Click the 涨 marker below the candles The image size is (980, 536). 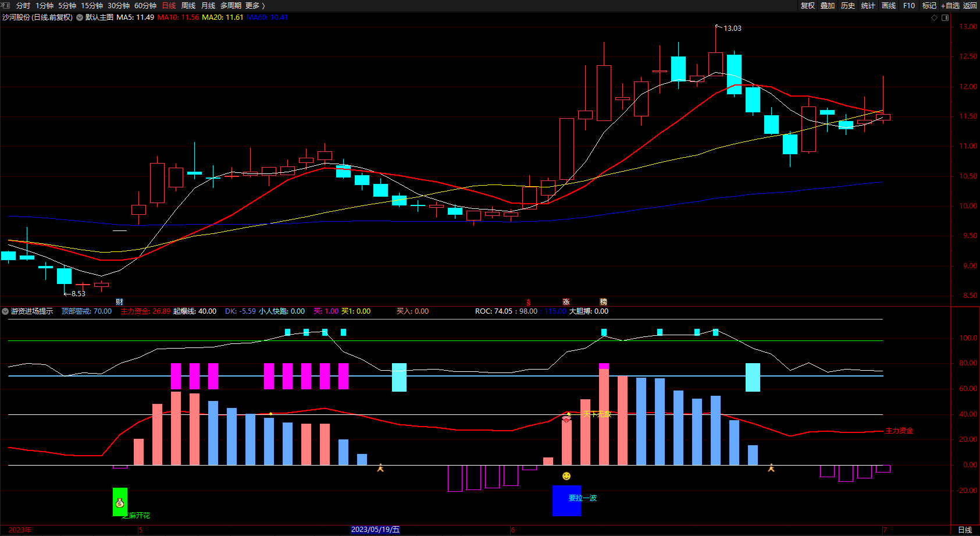[x=566, y=302]
